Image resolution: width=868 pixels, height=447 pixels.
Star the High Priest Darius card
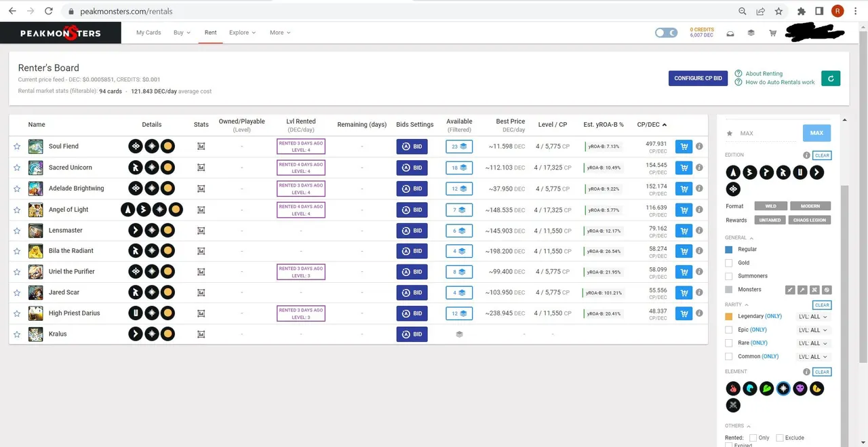(17, 313)
